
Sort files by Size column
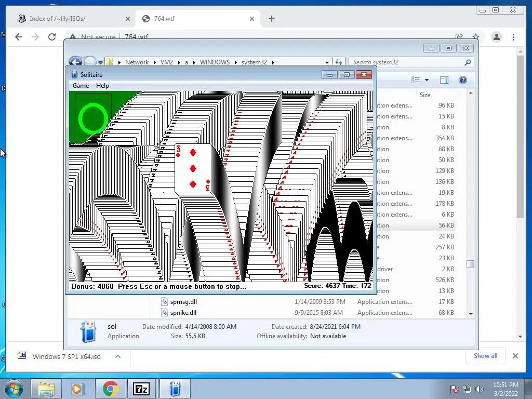click(x=425, y=95)
